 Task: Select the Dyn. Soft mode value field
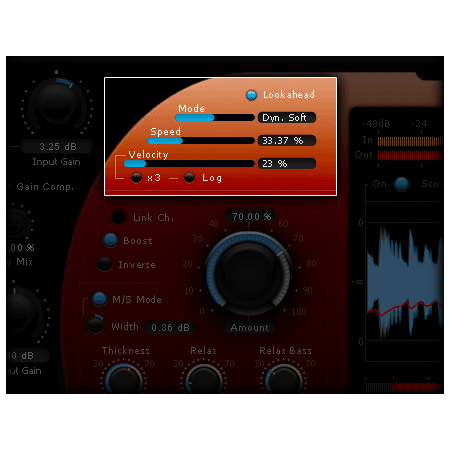tap(287, 117)
